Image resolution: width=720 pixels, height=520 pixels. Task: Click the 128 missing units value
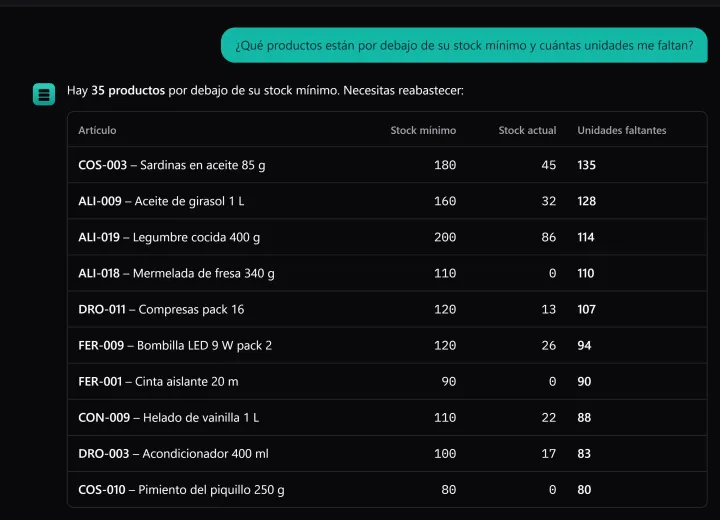pyautogui.click(x=586, y=201)
